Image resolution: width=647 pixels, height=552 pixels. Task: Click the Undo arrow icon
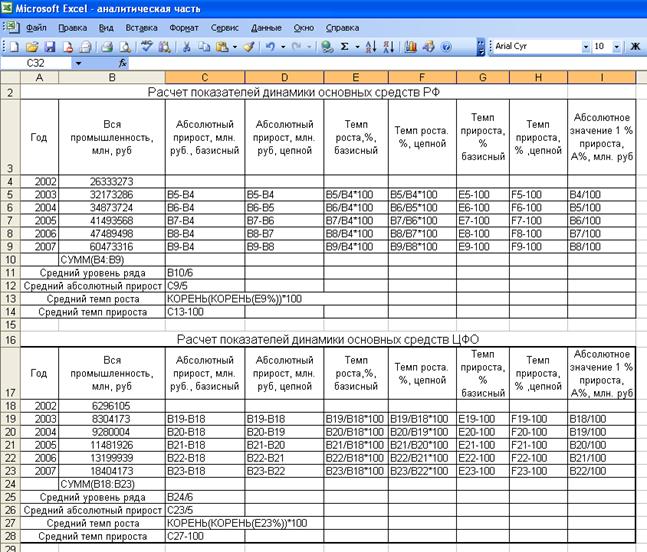270,47
